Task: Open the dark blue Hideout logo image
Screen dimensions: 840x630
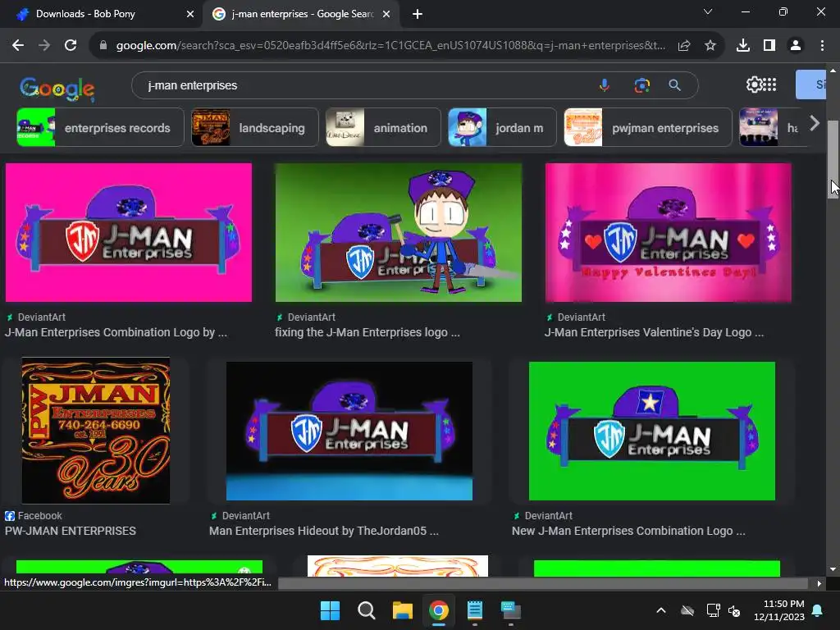Action: 349,431
